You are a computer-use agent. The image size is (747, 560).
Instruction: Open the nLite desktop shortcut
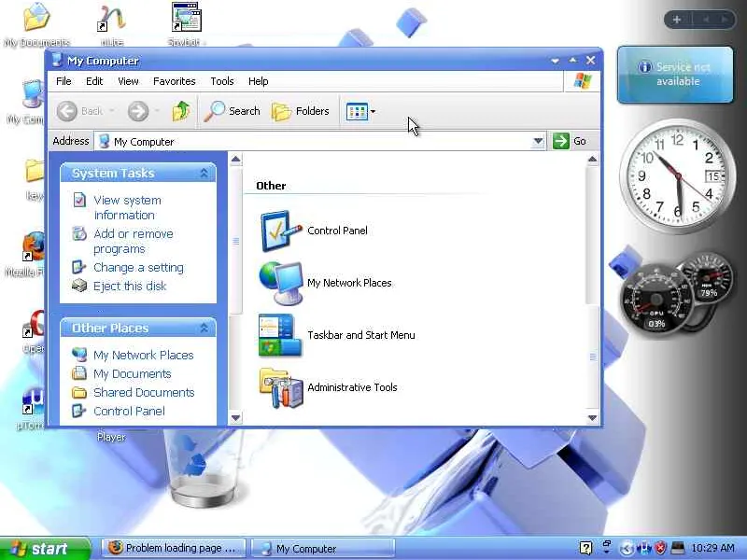pyautogui.click(x=111, y=26)
